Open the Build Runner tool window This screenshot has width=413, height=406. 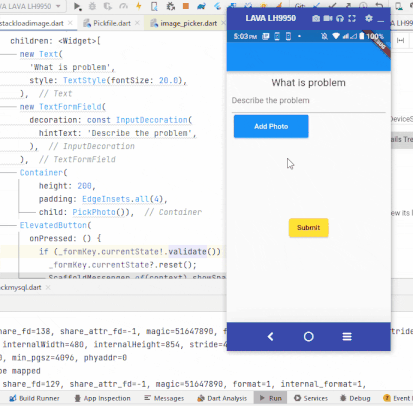34,398
